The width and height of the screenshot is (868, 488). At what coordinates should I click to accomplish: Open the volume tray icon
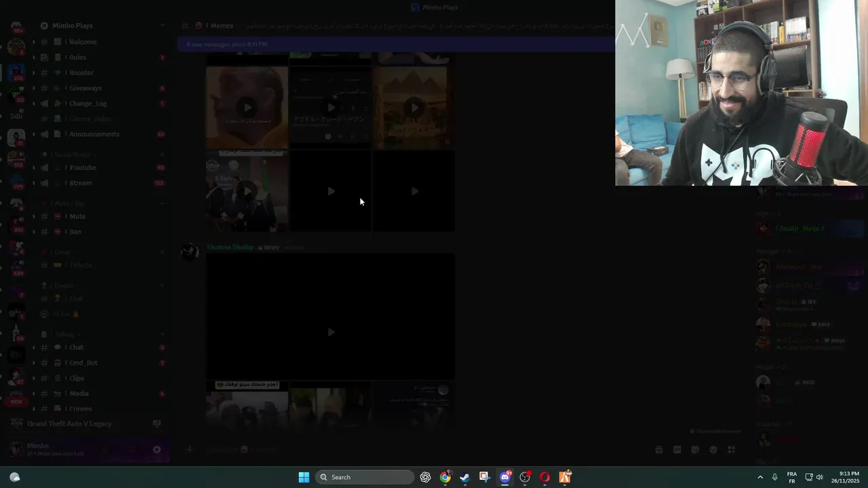(819, 477)
